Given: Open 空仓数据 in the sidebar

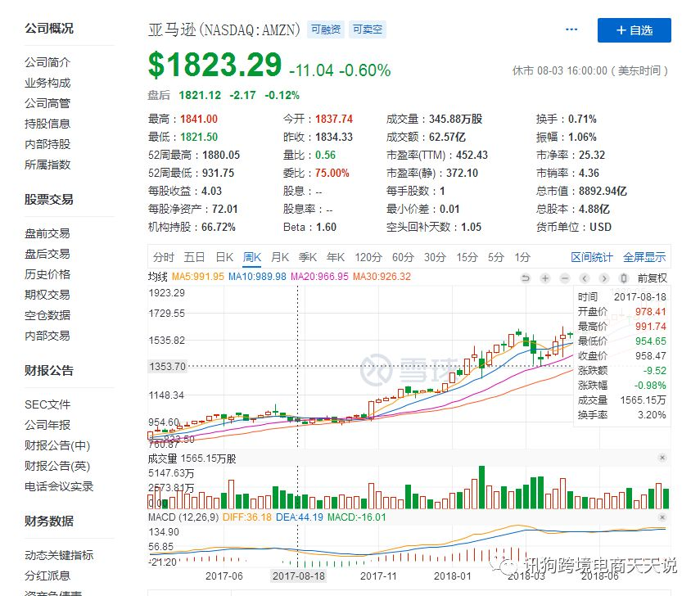Looking at the screenshot, I should point(47,315).
